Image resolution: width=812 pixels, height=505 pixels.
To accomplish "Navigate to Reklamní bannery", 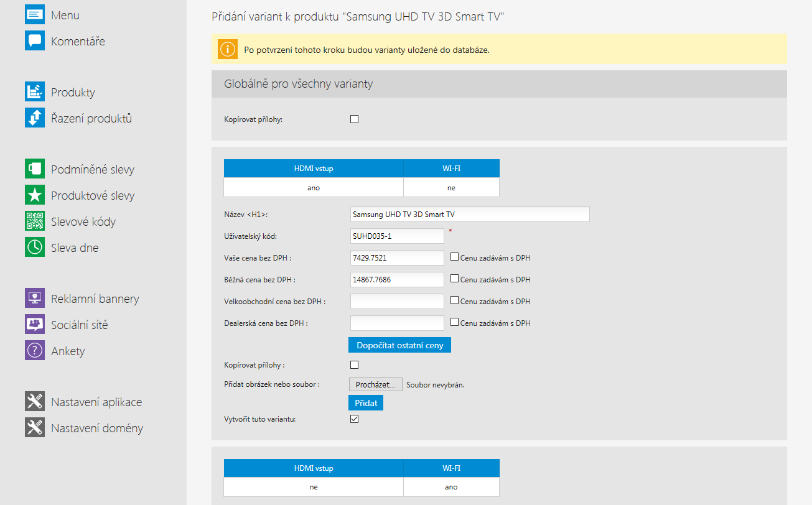I will click(95, 299).
